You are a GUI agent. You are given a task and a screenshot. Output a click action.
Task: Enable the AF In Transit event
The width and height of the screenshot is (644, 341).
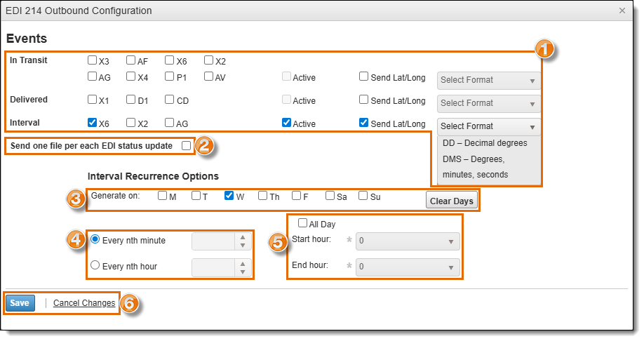click(131, 60)
